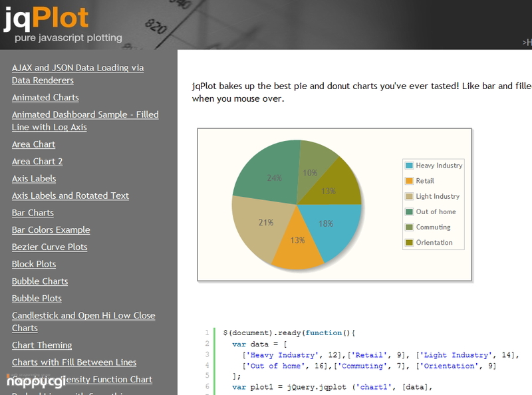Go to the Block Plots example
Screen dimensions: 532x395
34,264
